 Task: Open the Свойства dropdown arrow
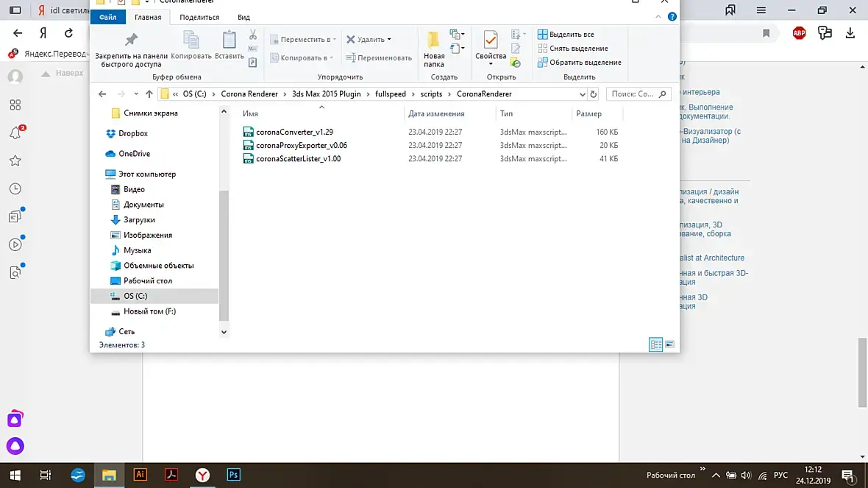[491, 64]
